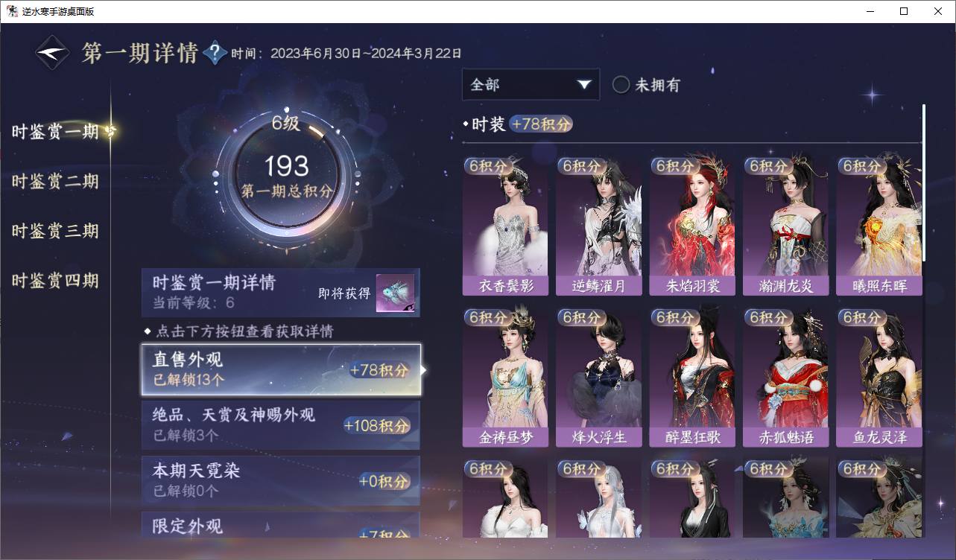Viewport: 956px width, 560px height.
Task: Click the back arrow diamond icon
Action: pos(54,53)
